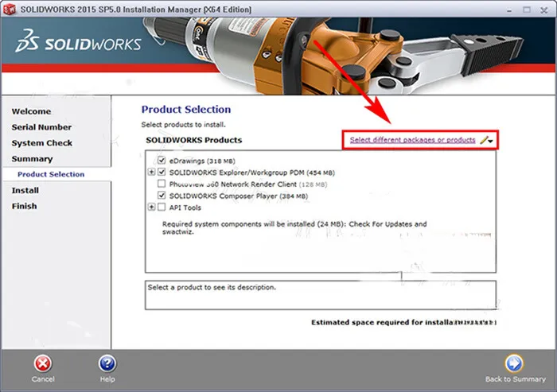Click Photoview 360 Network Render Client label

point(248,184)
